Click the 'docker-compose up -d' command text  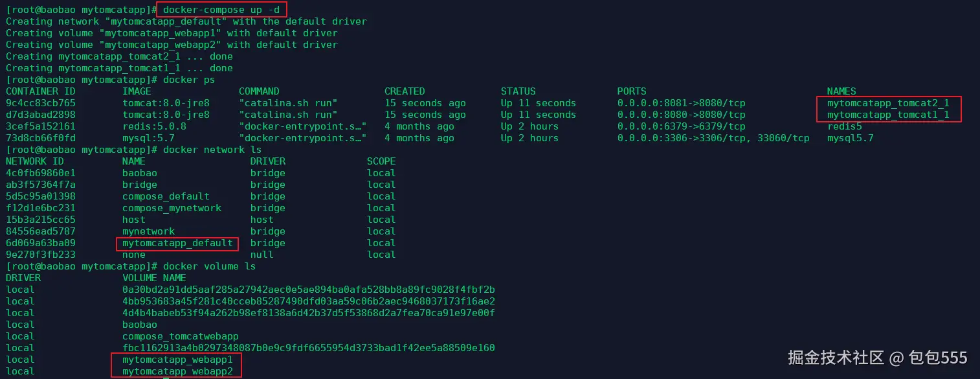[221, 10]
